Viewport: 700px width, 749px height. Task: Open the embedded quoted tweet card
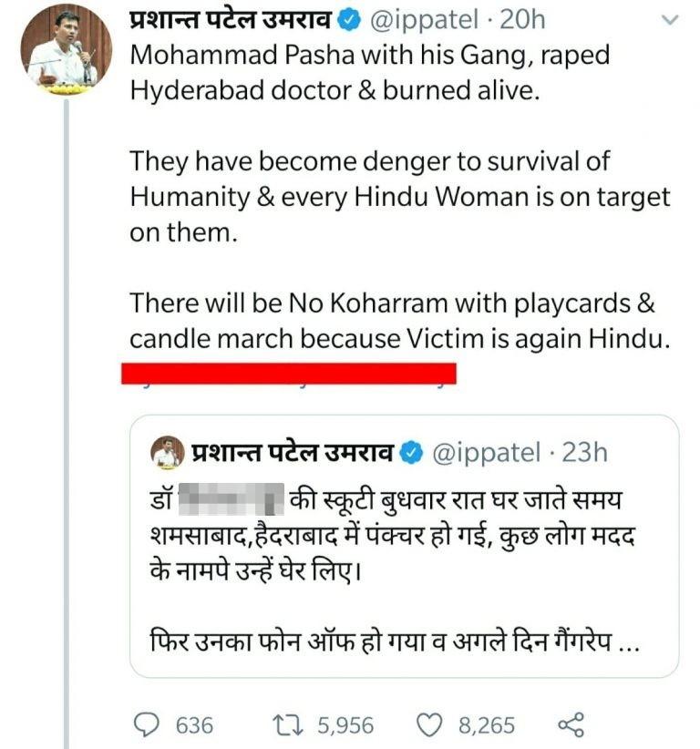pos(401,547)
